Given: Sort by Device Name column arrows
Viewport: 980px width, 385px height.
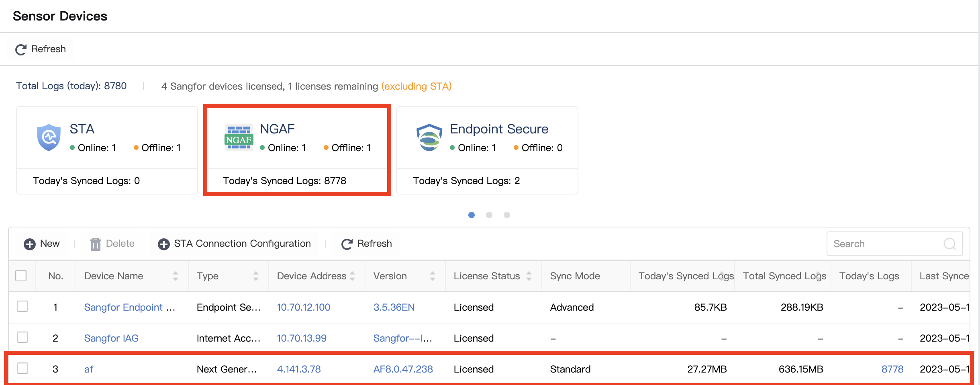Looking at the screenshot, I should [x=175, y=276].
